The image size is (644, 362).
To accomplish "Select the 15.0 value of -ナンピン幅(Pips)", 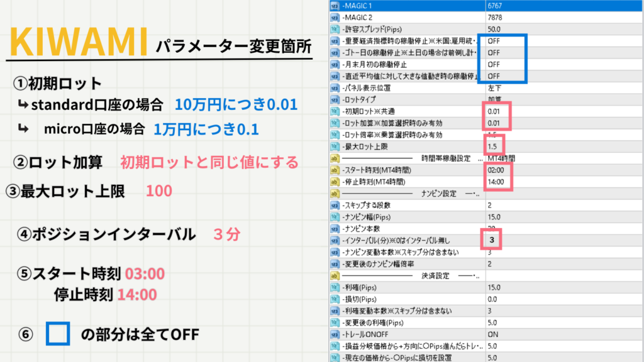I will (494, 217).
